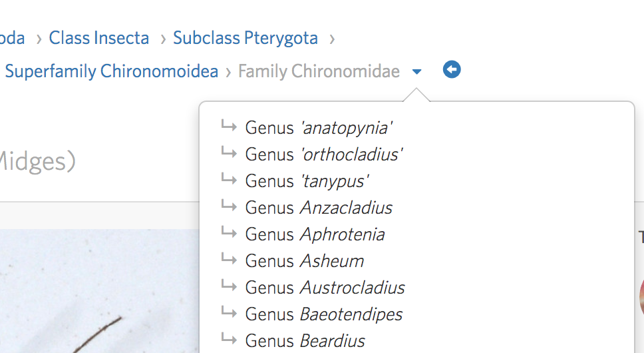Click the child arrow icon beside Anzacladius
644x353 pixels.
pos(229,206)
